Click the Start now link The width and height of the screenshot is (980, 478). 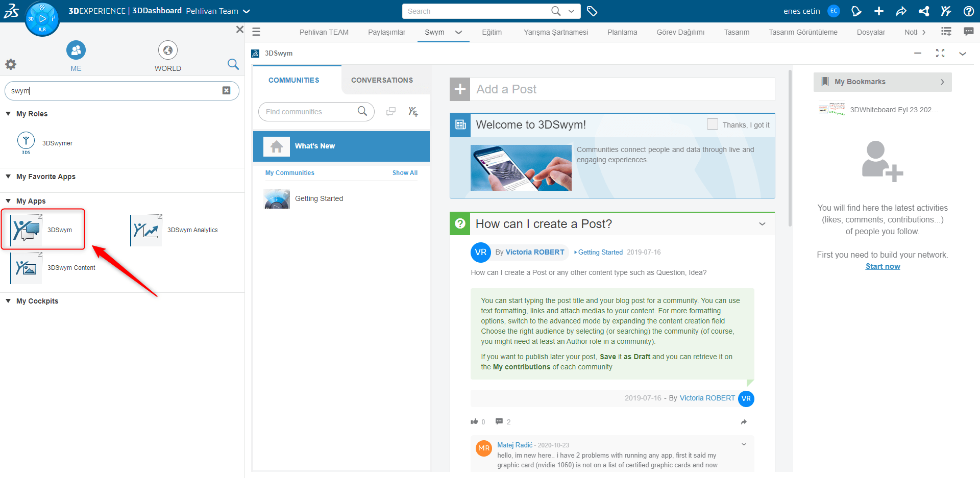[883, 266]
